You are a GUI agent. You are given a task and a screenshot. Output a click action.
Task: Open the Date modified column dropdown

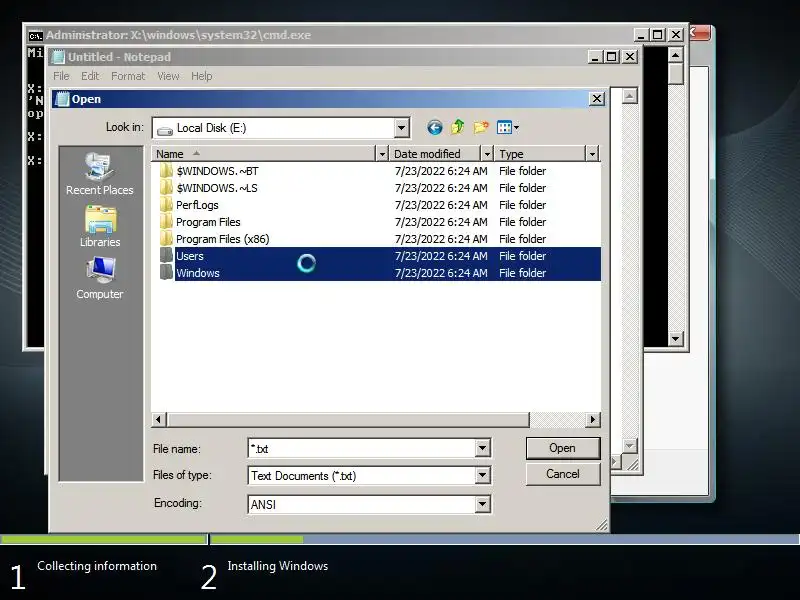(x=487, y=154)
